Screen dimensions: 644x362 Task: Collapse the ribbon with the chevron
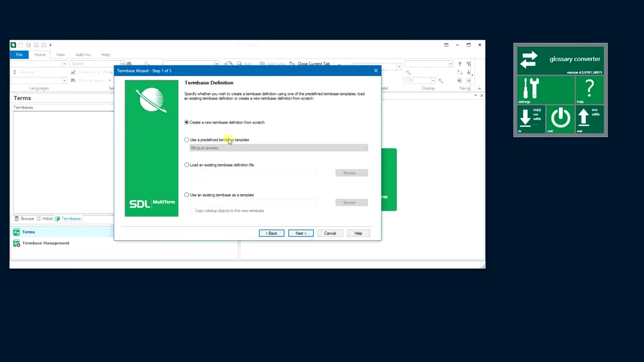(x=479, y=88)
